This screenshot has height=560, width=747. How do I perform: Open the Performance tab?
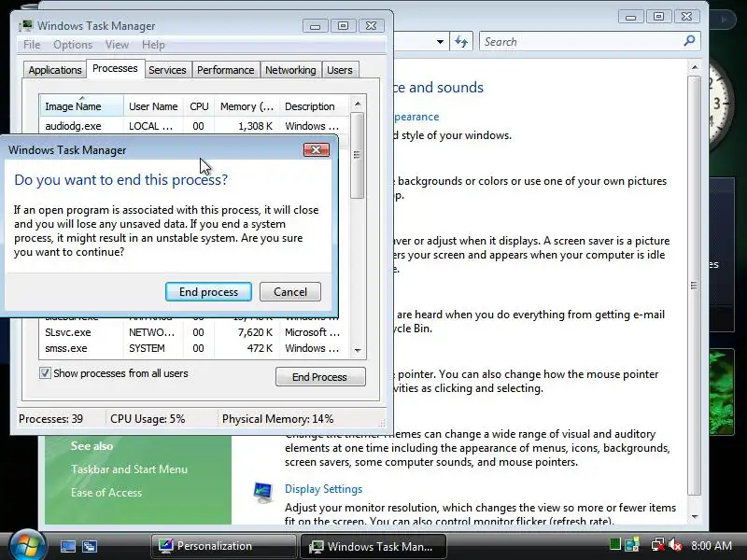225,70
